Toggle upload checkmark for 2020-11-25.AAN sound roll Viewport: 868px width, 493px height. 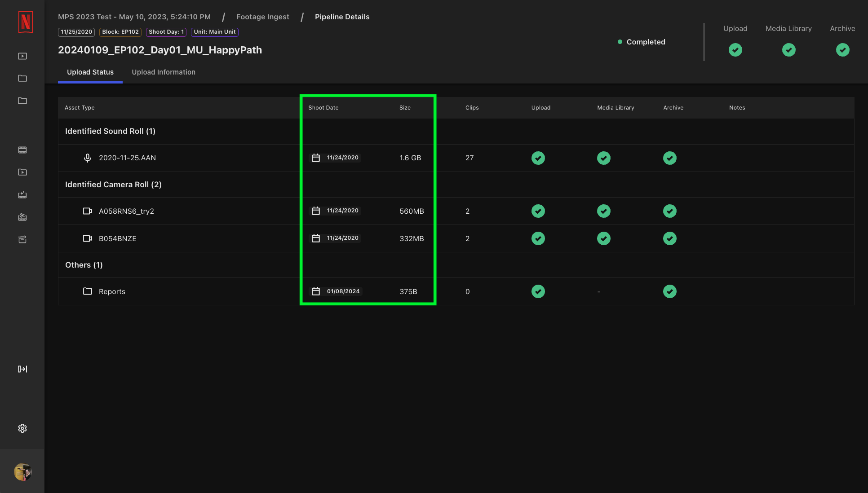[538, 158]
